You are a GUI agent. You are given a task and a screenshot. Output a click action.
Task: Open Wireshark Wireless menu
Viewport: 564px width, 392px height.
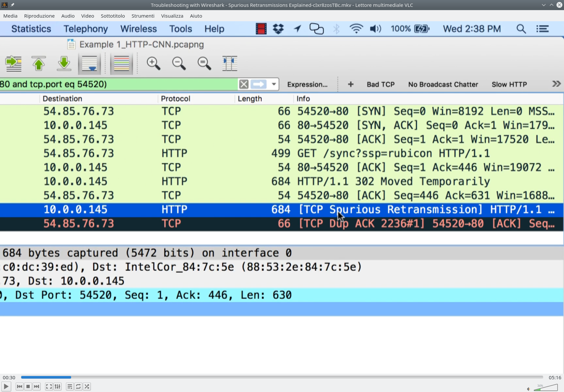pos(138,29)
